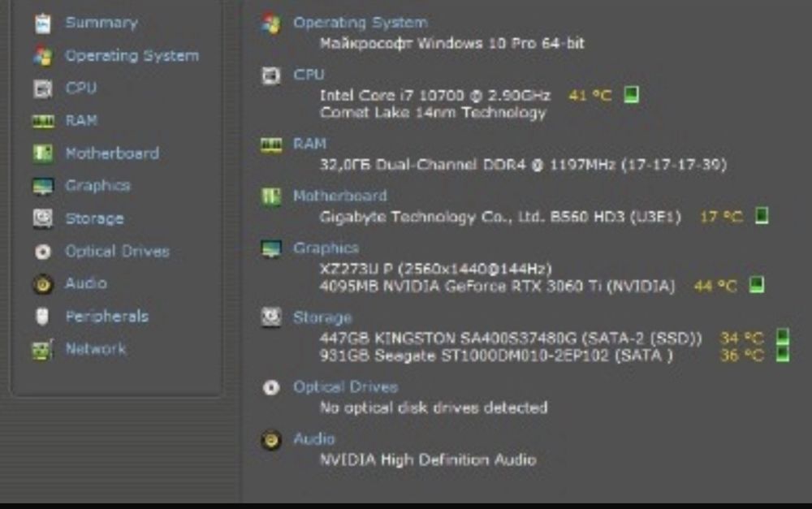Open the Operating System section in sidebar
Screen dimensions: 812x509
132,56
